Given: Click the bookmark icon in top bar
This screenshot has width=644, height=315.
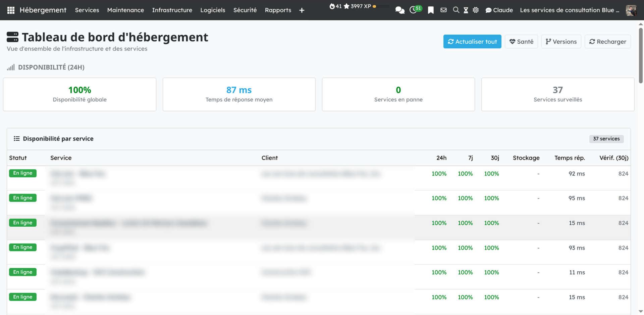Looking at the screenshot, I should click(431, 10).
